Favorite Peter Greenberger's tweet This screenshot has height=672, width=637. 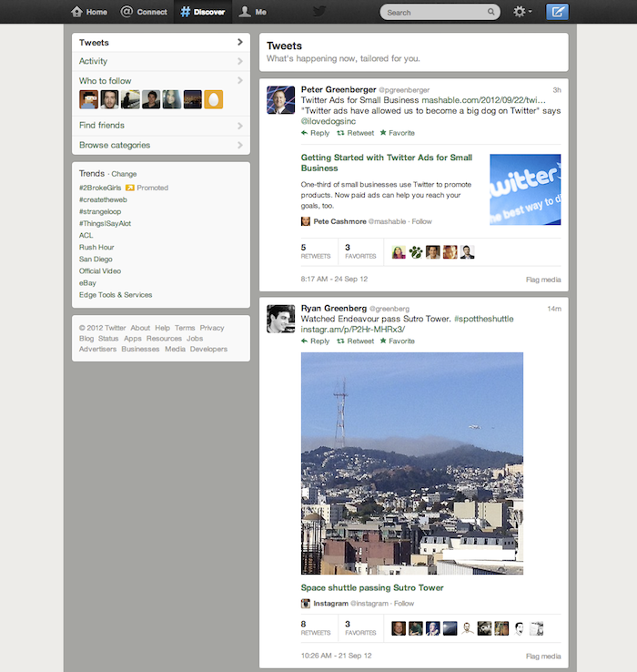[x=397, y=133]
